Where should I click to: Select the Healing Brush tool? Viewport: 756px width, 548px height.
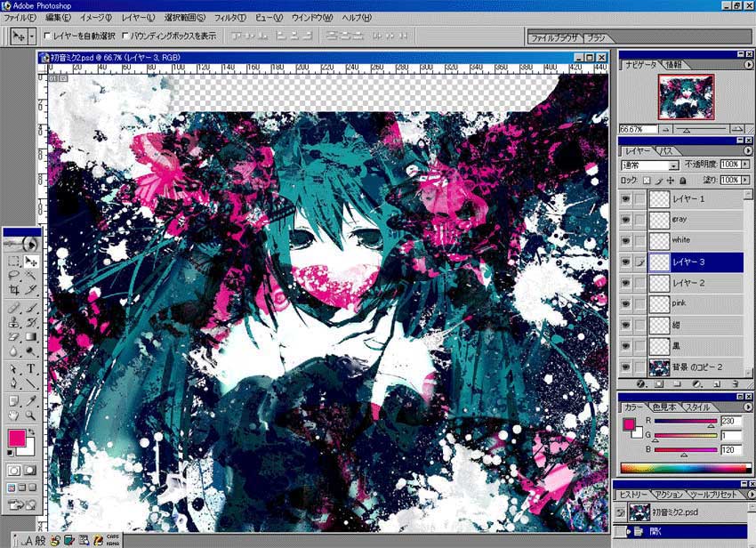pos(13,308)
